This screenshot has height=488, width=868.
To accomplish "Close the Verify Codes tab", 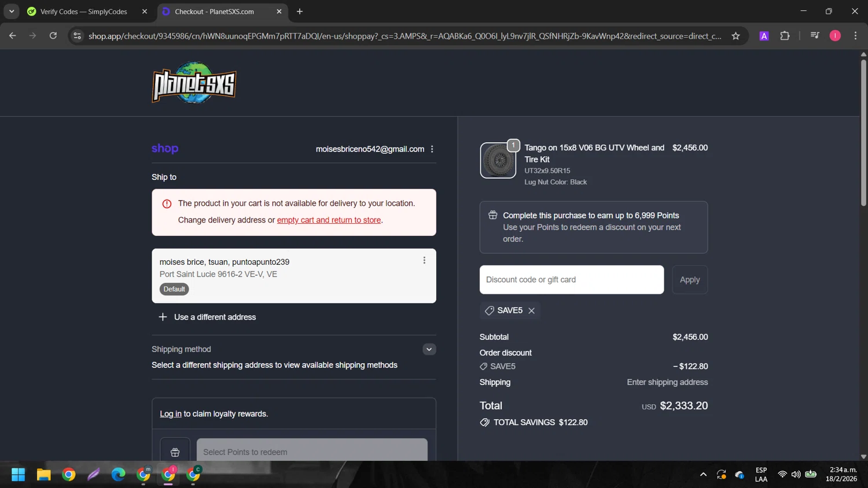I will [x=145, y=12].
